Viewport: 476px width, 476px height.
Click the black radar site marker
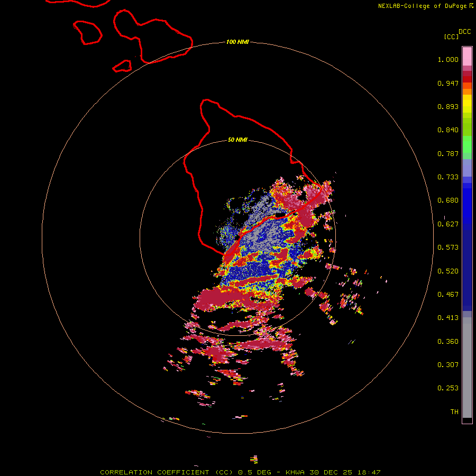237,237
